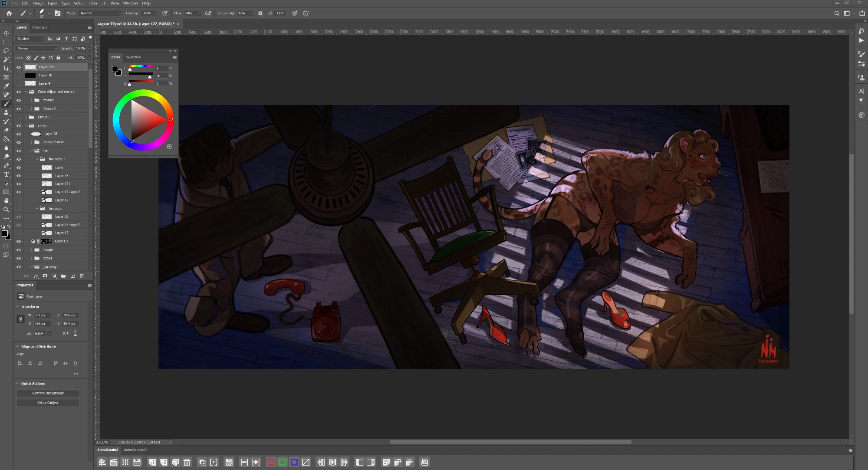Select the Zoom tool

[x=6, y=210]
